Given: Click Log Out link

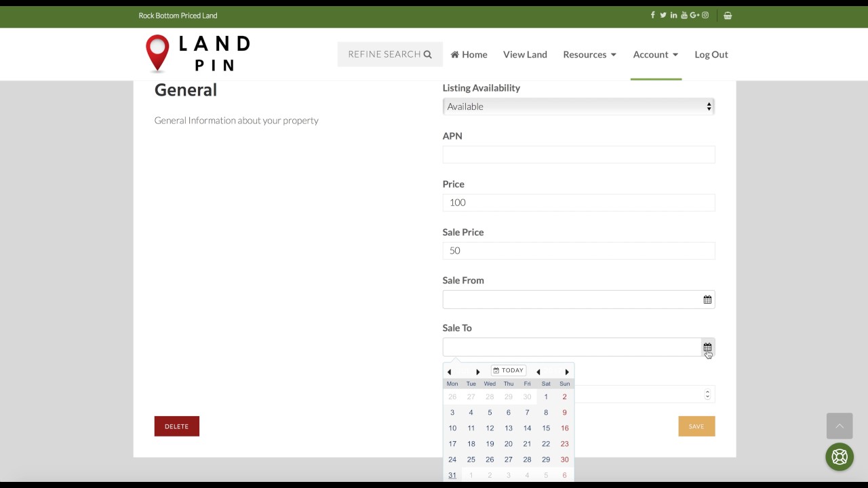Looking at the screenshot, I should (x=711, y=54).
